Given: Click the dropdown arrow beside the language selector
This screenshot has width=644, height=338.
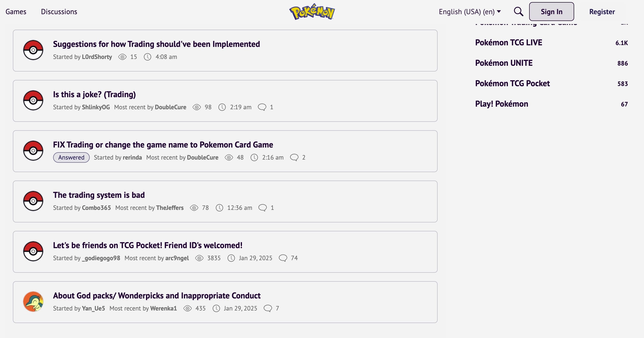Looking at the screenshot, I should click(x=499, y=12).
